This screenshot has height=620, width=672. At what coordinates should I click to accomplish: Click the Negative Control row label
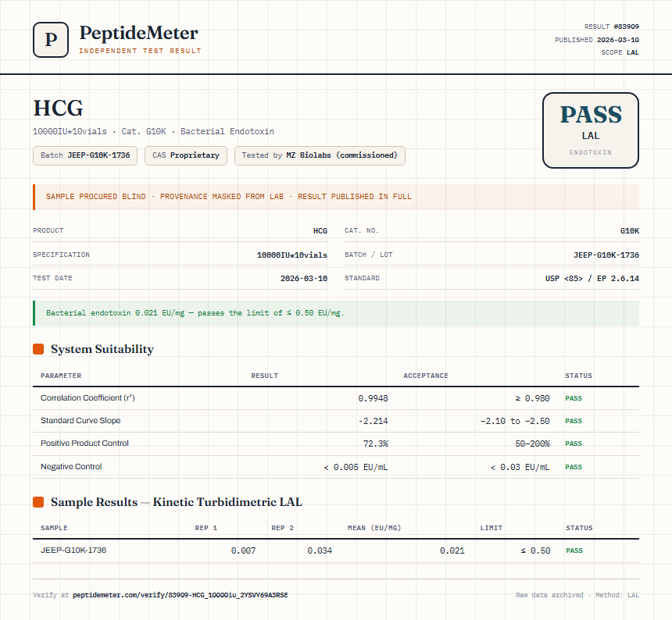[71, 467]
